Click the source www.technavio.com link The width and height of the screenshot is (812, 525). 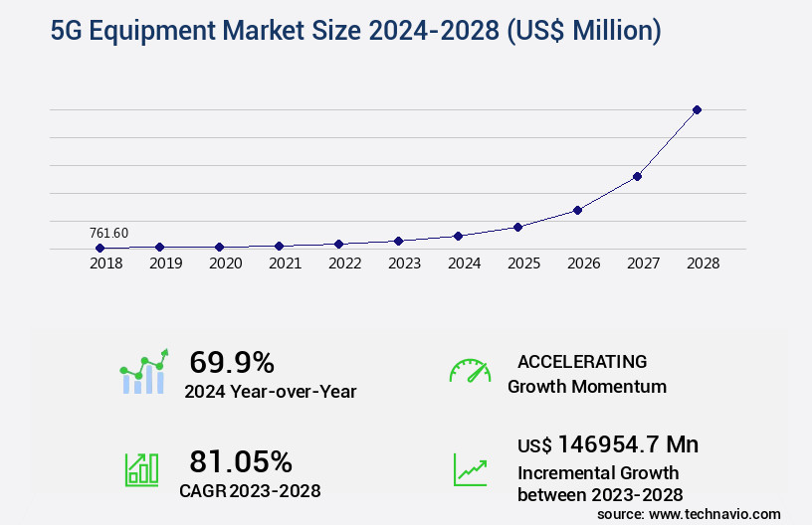point(689,513)
